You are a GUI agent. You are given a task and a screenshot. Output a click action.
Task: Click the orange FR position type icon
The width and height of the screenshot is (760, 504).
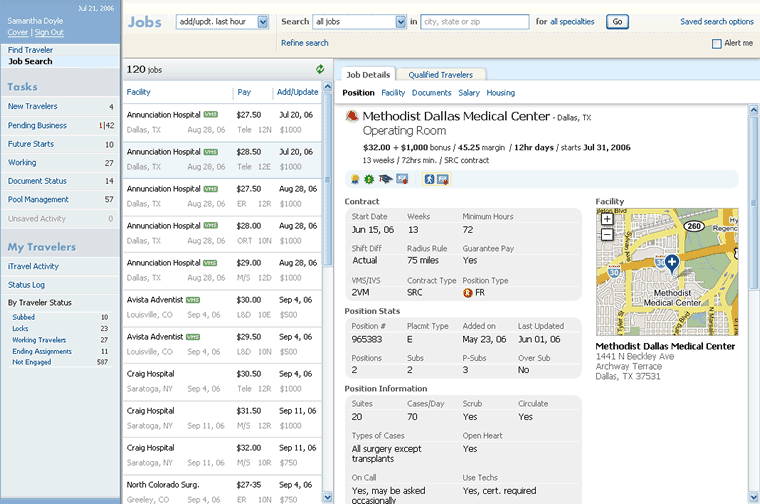tap(467, 293)
